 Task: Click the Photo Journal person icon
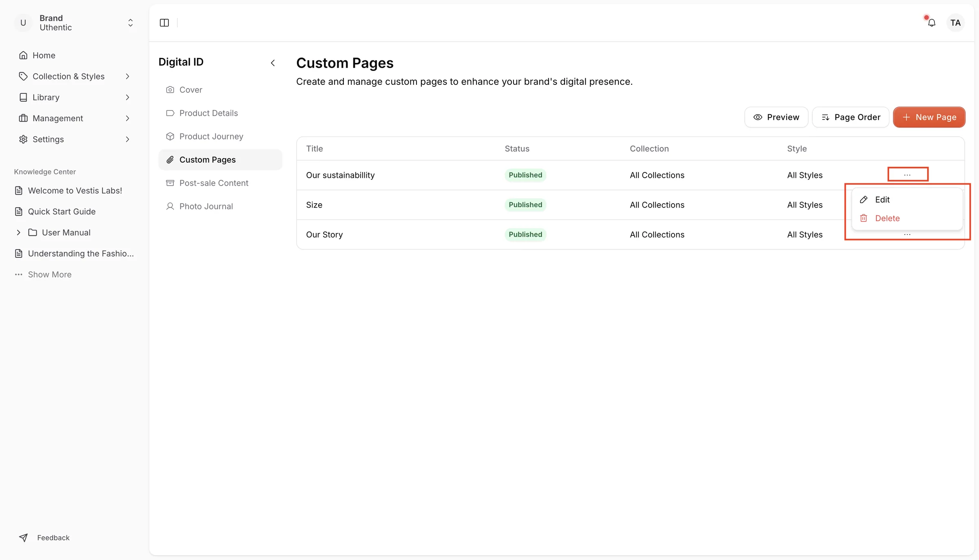pos(170,206)
